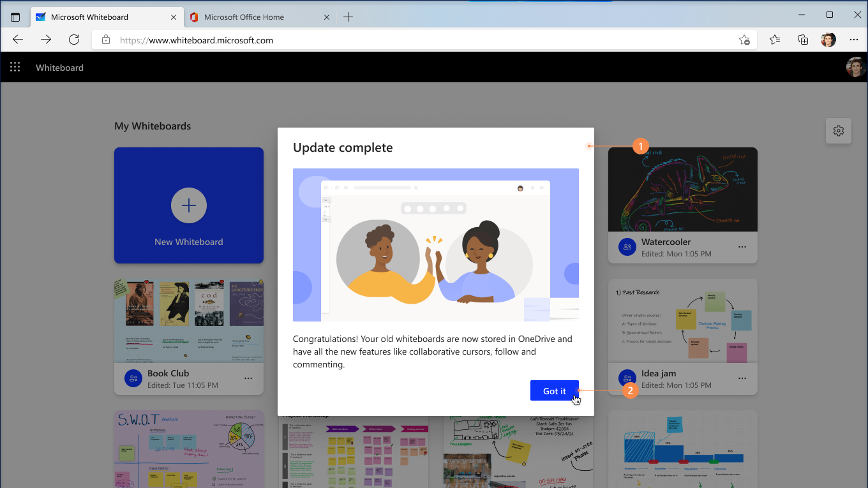Open the app launcher waffle icon
Image resolution: width=868 pixels, height=488 pixels.
(15, 67)
